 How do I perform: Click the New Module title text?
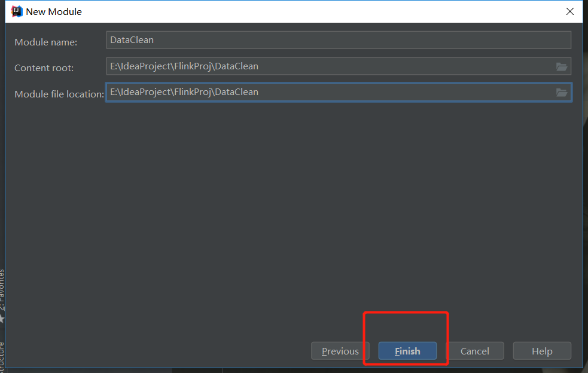point(54,11)
